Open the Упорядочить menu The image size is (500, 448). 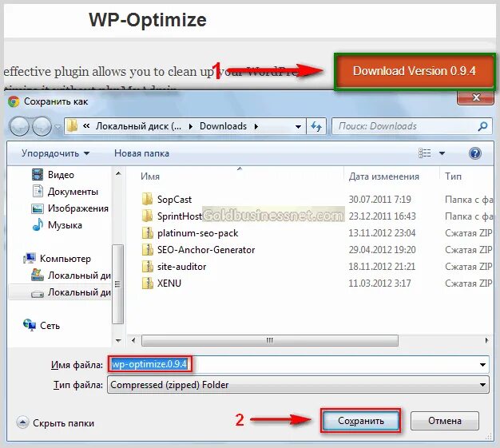tap(55, 153)
